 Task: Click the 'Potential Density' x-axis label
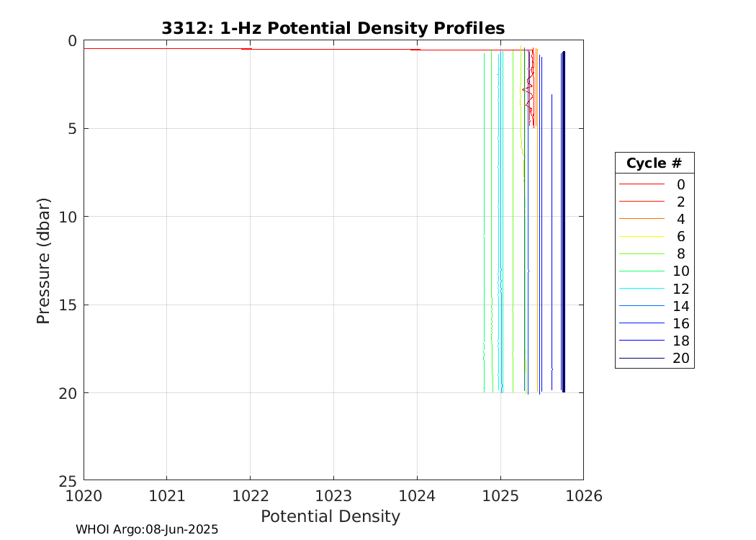click(330, 516)
